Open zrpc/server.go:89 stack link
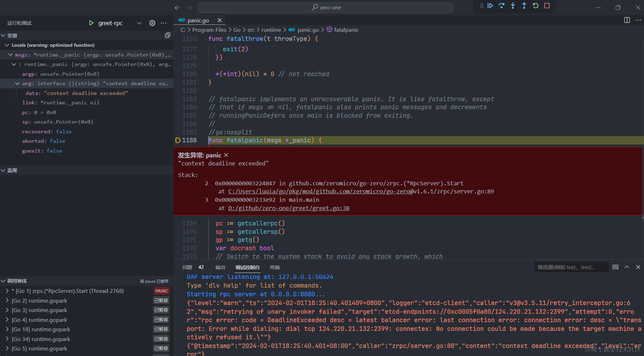The image size is (644, 356). tap(361, 191)
